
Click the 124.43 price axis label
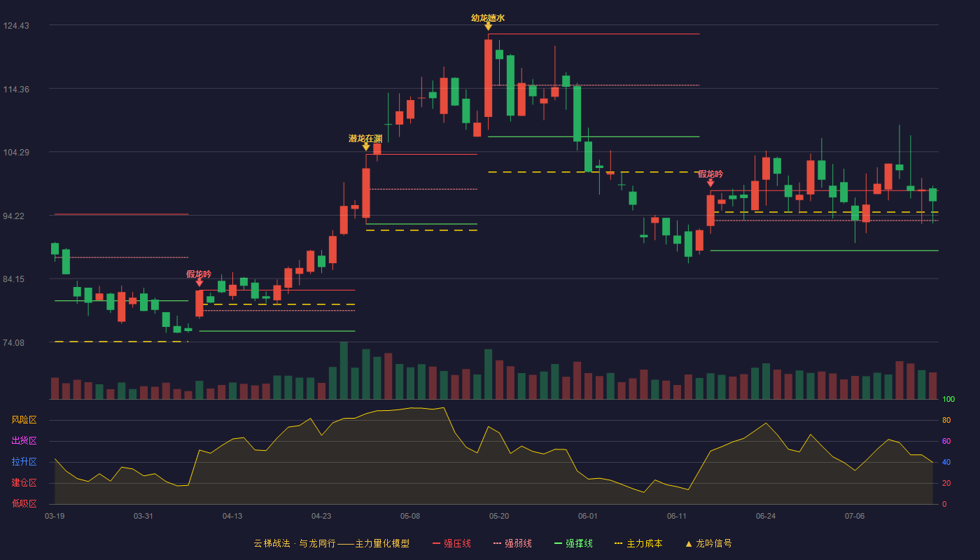click(x=16, y=26)
